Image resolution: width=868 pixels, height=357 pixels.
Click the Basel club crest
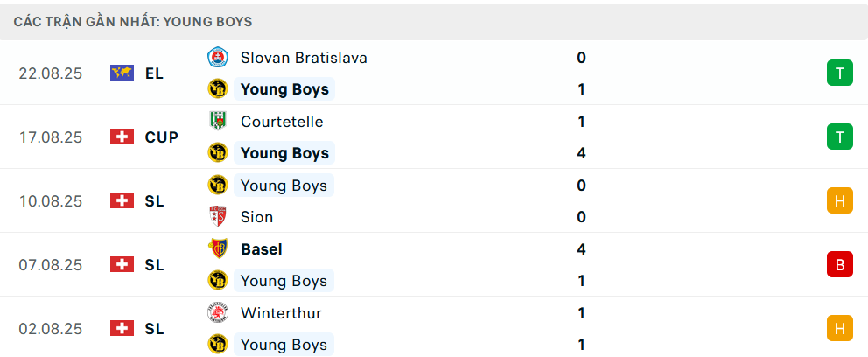click(216, 248)
